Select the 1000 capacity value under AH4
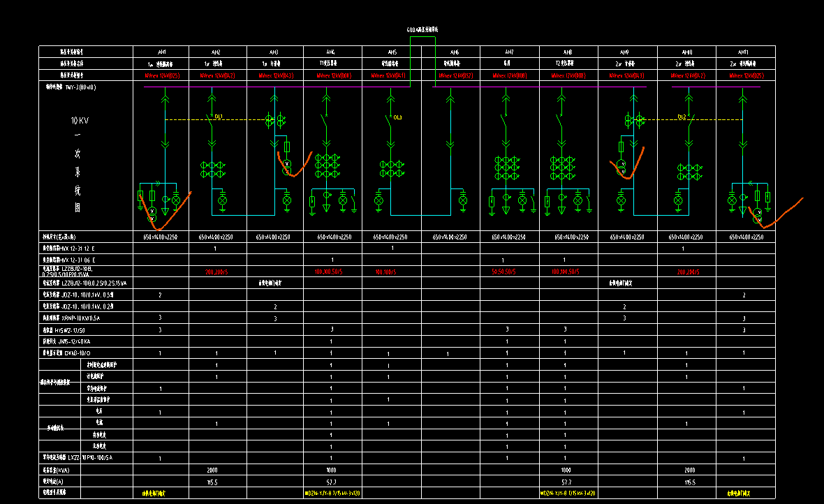The width and height of the screenshot is (824, 504). coord(331,470)
